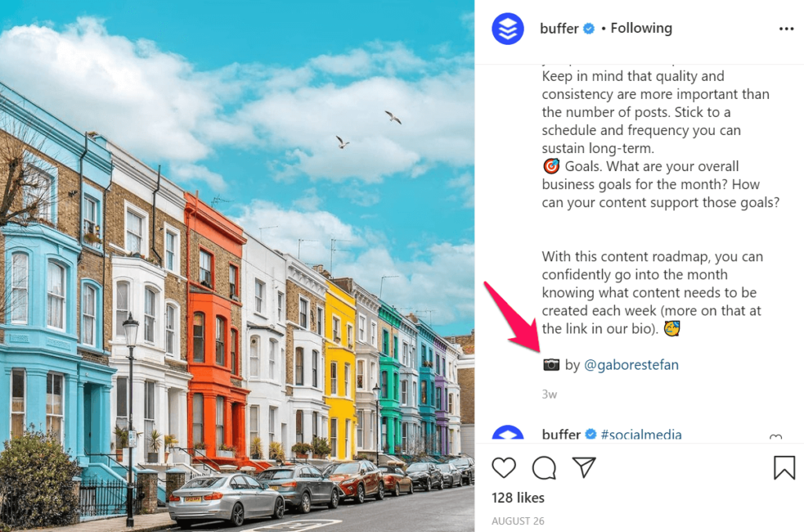
Task: Click the blue verified badge beside buffer
Action: tap(589, 29)
